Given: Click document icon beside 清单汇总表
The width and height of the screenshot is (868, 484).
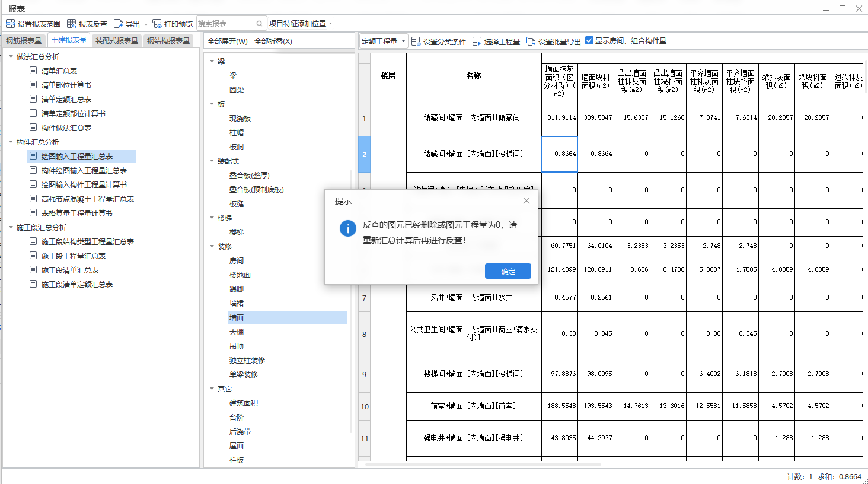Looking at the screenshot, I should [33, 71].
